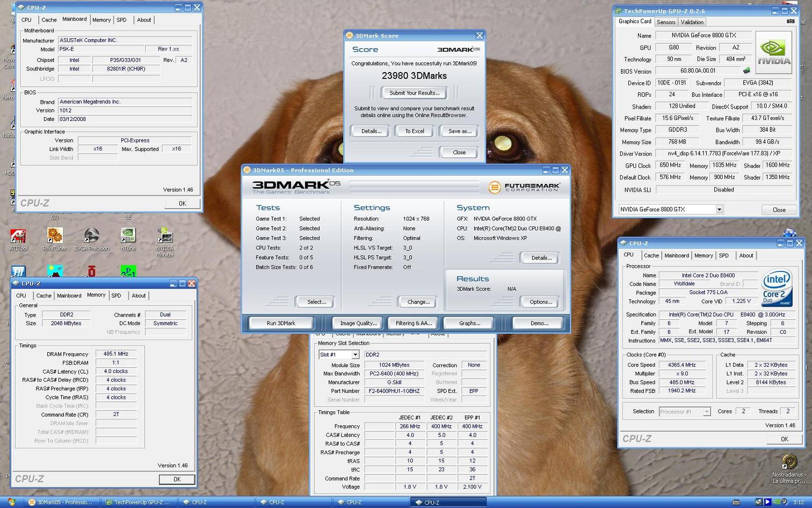
Task: Open the NVIDIA Monitor shortcut
Action: click(x=165, y=242)
